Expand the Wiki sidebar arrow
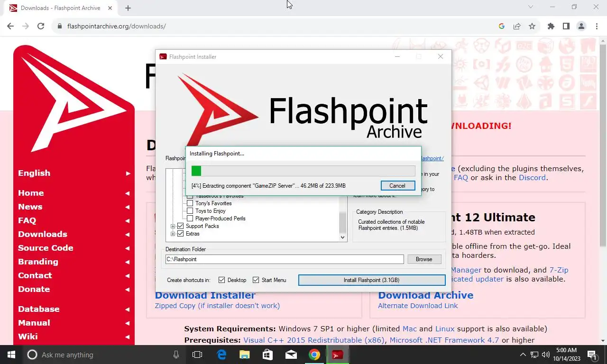The width and height of the screenshot is (607, 364). pos(128,337)
